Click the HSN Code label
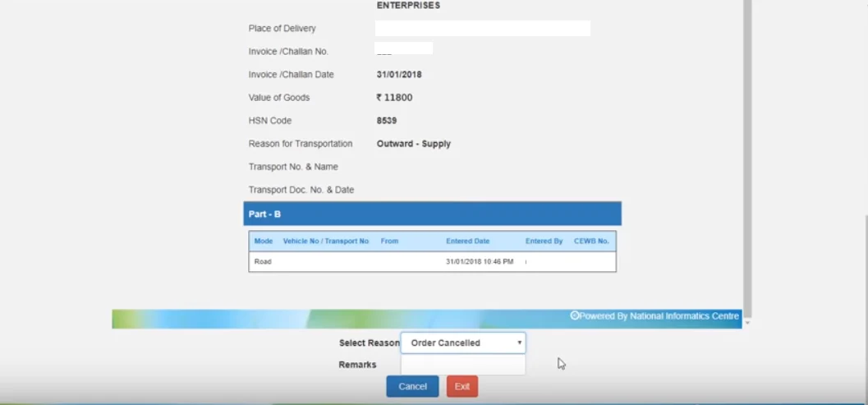Screen dimensions: 868x405 point(269,121)
